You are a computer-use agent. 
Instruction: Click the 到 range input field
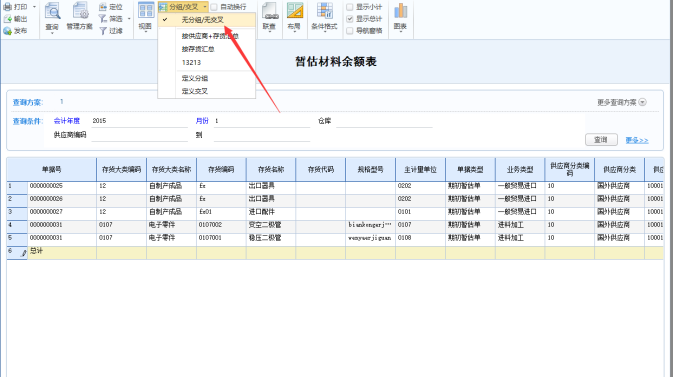point(262,135)
